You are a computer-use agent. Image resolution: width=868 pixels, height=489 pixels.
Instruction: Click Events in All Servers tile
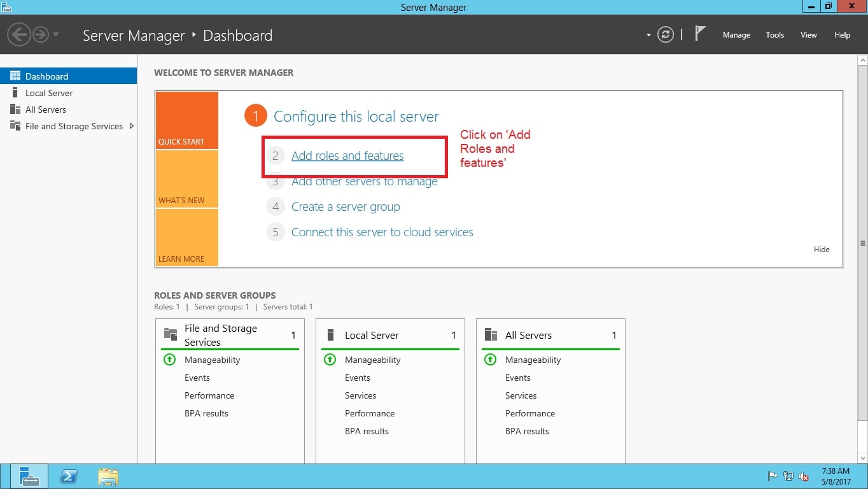pos(518,378)
